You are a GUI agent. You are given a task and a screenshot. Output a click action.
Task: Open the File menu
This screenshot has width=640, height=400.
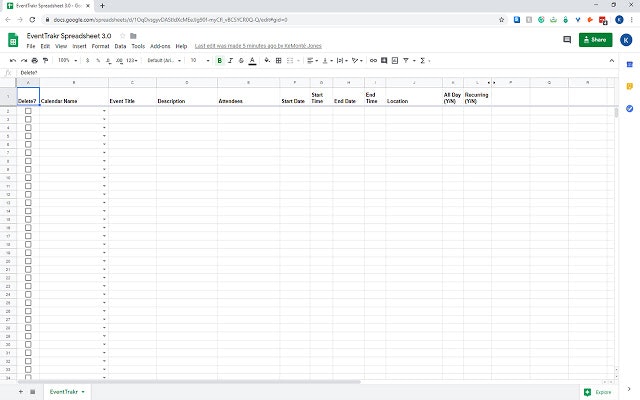point(31,46)
